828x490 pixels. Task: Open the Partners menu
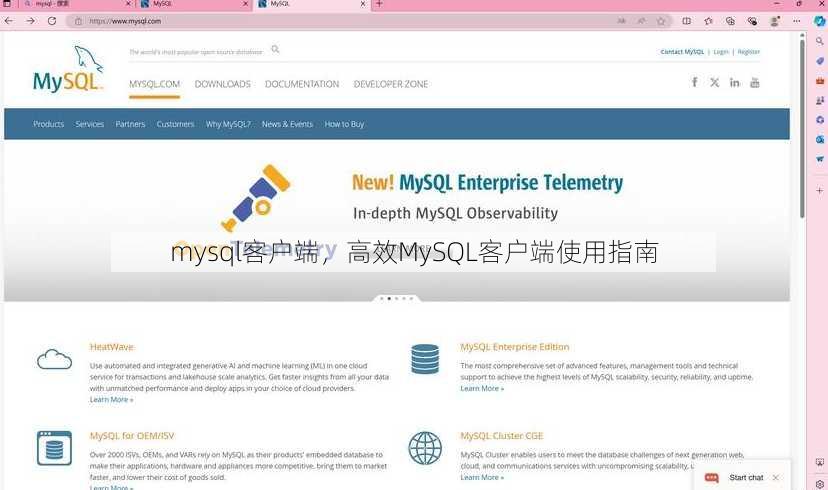130,124
